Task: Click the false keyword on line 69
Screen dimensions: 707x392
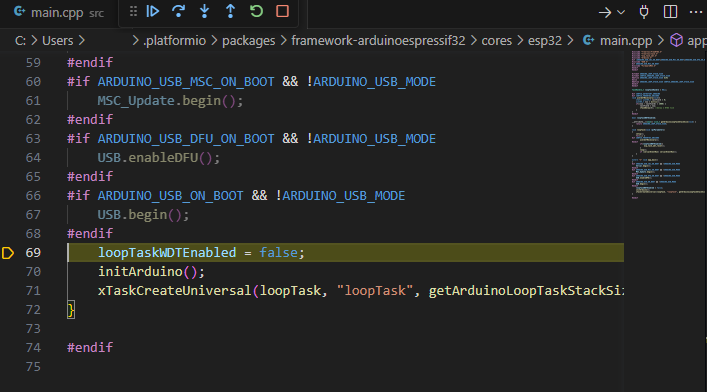Action: [x=278, y=253]
